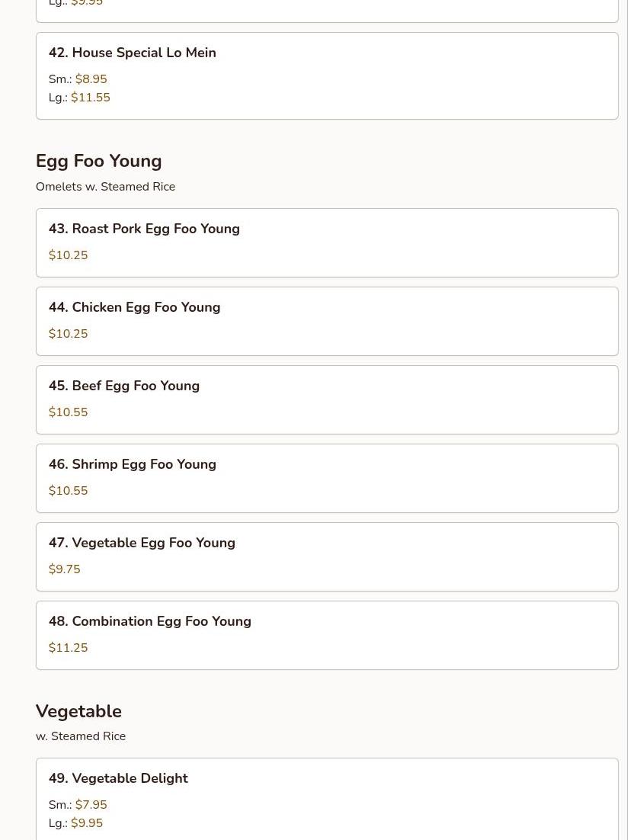
Task: Select large Vegetable Delight price $9.95
Action: tap(86, 823)
